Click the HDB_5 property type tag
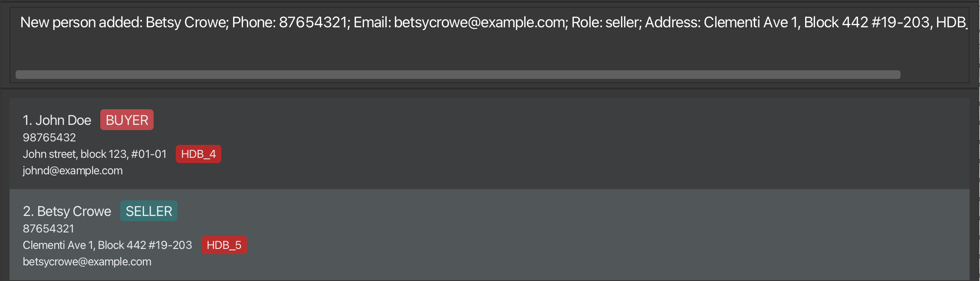This screenshot has width=980, height=281. 224,245
